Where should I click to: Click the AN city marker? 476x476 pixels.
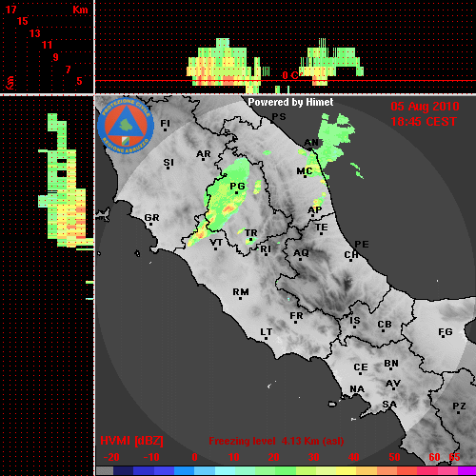(x=310, y=149)
